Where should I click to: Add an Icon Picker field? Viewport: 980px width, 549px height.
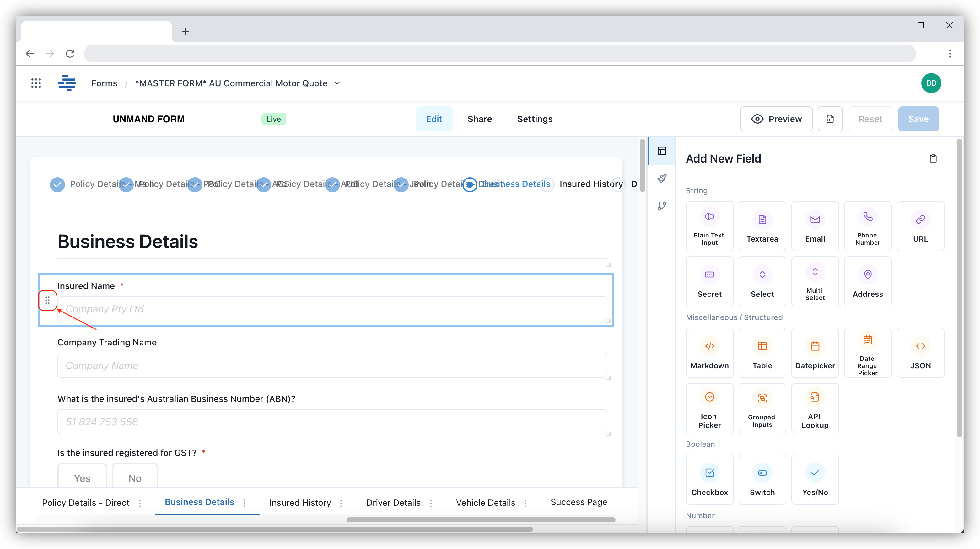709,408
